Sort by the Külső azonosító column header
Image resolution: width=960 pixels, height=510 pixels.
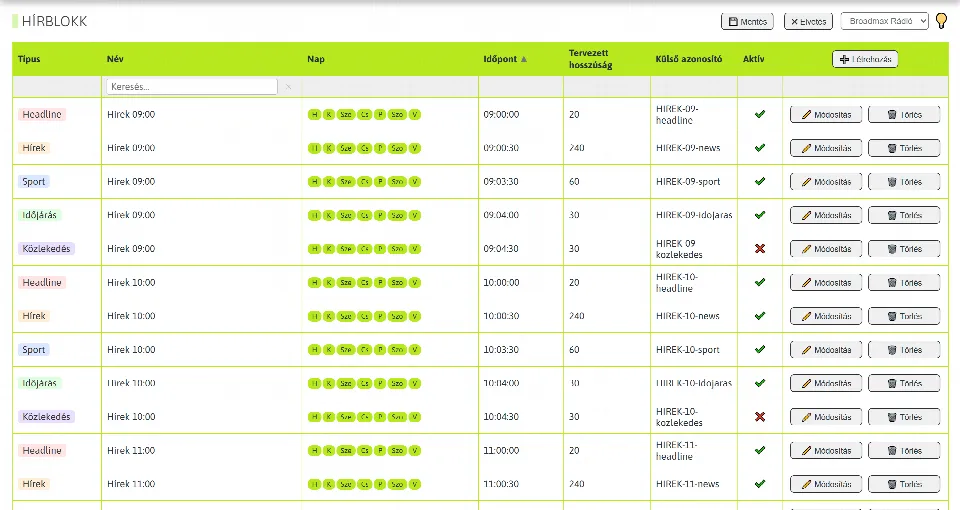point(689,59)
